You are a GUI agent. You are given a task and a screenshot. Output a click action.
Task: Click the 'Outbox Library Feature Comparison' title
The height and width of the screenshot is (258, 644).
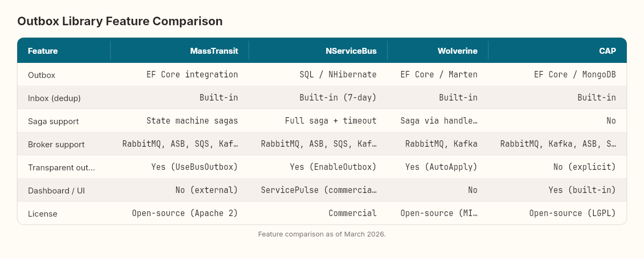(120, 21)
